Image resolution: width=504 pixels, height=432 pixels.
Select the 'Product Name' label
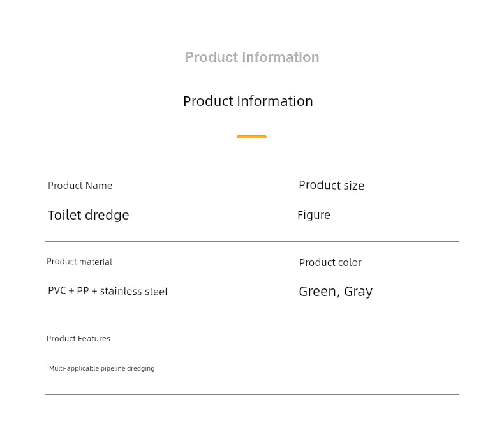(x=80, y=186)
